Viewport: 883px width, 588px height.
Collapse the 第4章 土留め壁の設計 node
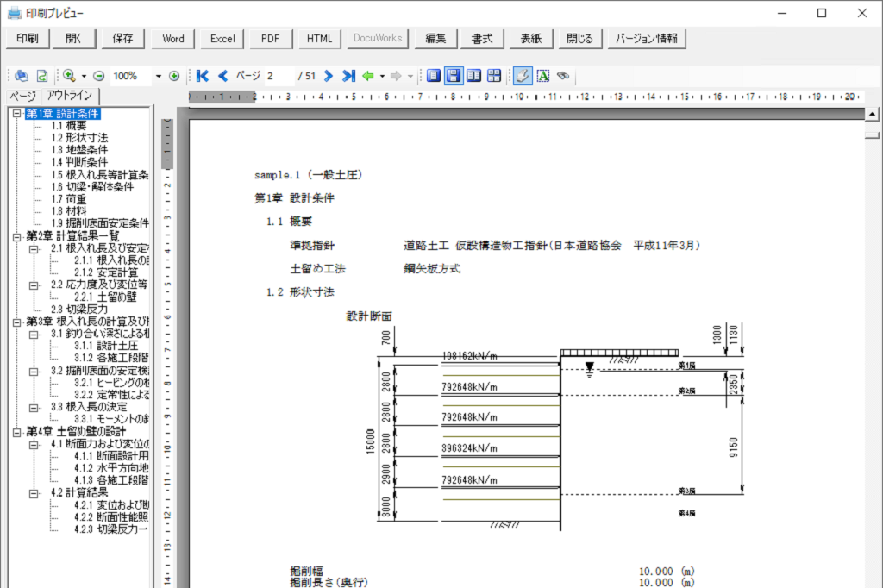click(x=17, y=432)
